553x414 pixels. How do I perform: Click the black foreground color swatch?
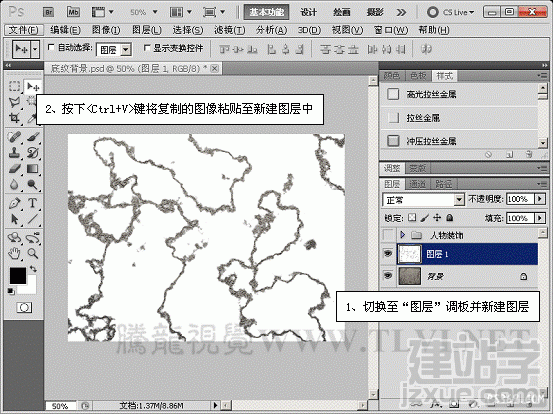click(x=17, y=275)
